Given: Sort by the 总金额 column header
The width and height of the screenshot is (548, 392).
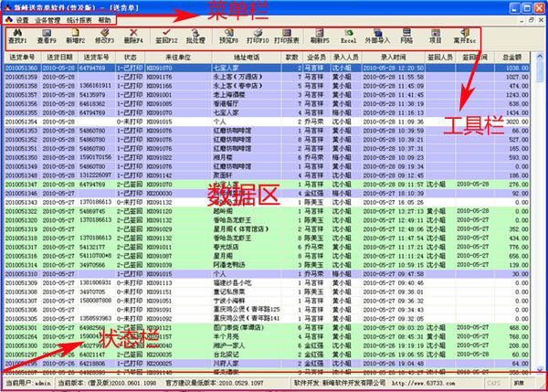Looking at the screenshot, I should 512,57.
